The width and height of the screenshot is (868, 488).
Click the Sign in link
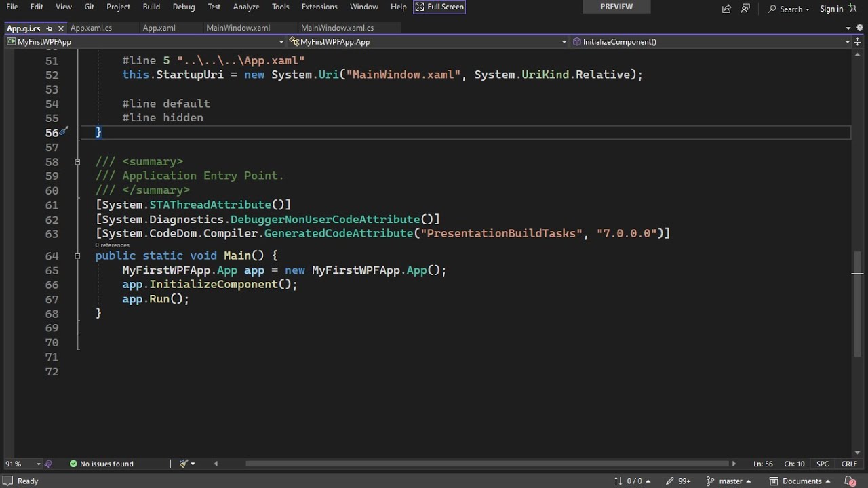(x=831, y=9)
